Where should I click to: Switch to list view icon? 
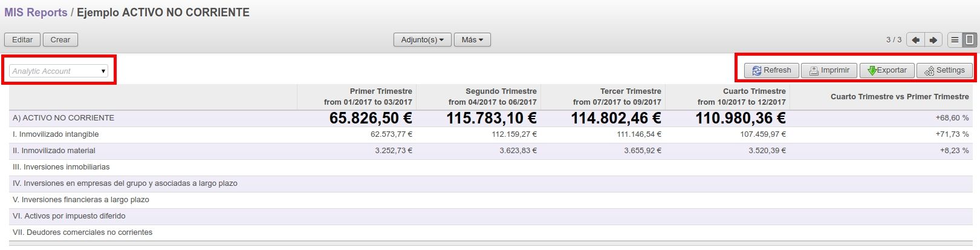[955, 40]
